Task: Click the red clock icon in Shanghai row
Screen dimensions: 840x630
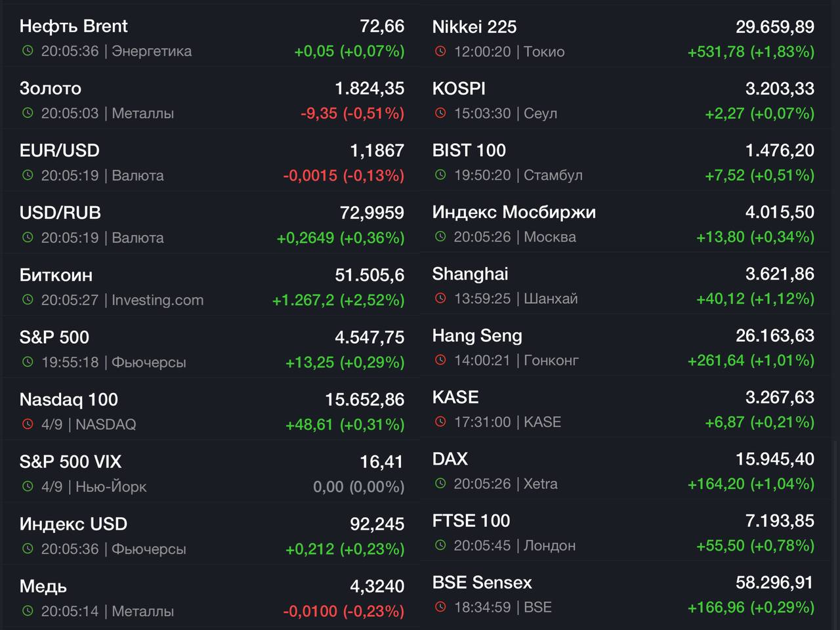Action: tap(440, 299)
